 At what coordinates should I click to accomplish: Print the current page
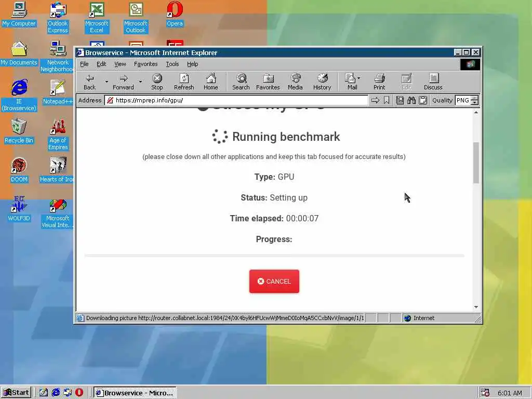point(379,82)
